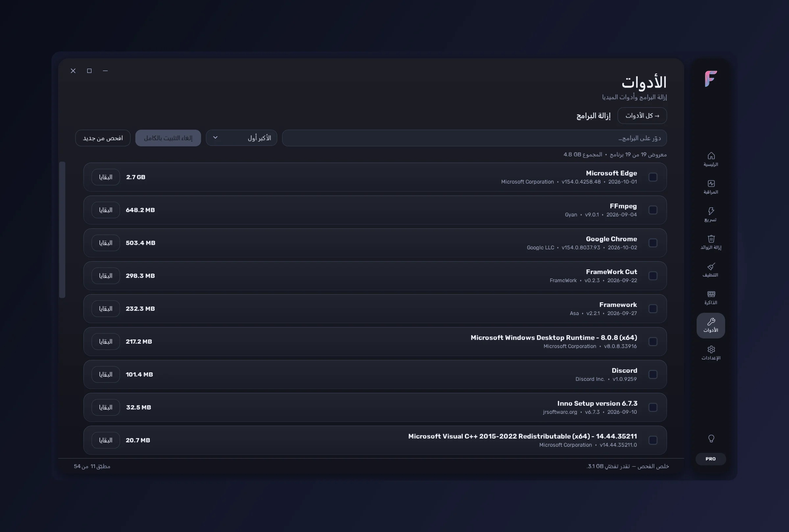
Task: Click the 503.4 MB size value
Action: point(140,243)
